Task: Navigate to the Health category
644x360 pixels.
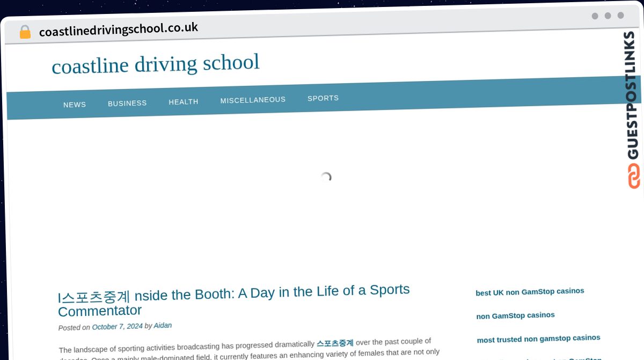Action: coord(184,102)
